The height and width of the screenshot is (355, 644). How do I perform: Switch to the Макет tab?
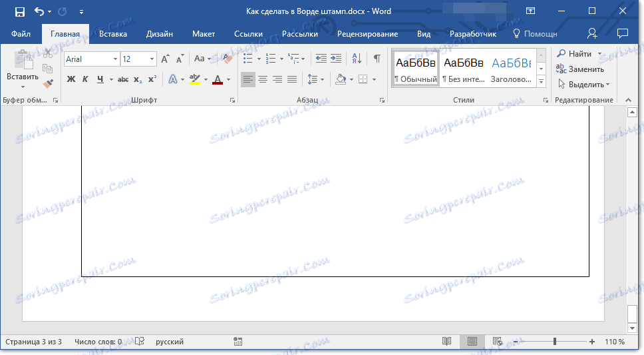(x=204, y=34)
